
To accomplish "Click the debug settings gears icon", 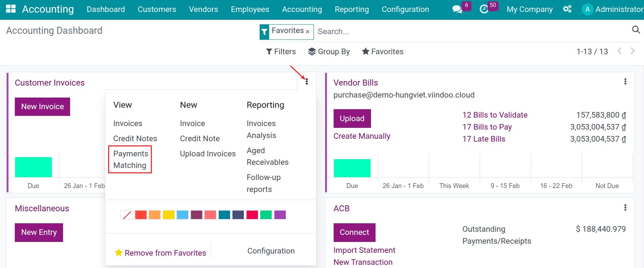I will tap(567, 9).
